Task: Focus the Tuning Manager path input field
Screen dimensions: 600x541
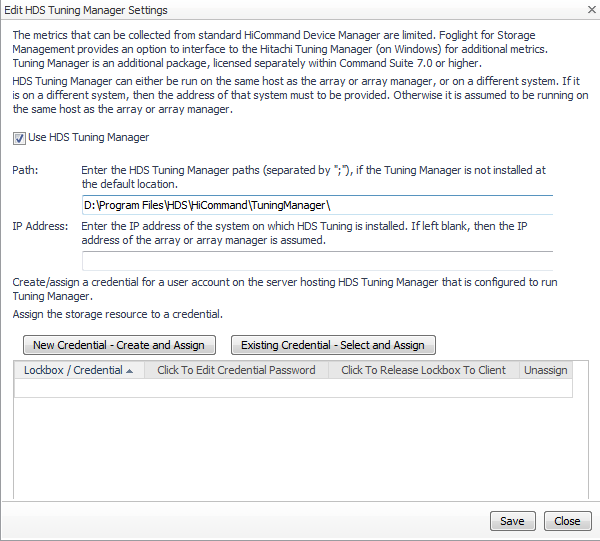Action: point(317,205)
